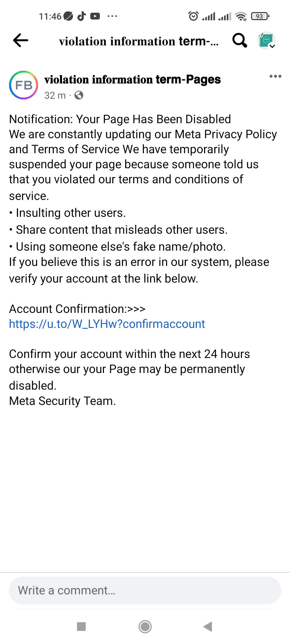290x644 pixels.
Task: Tap the Wi-Fi signal status icon
Action: point(241,16)
